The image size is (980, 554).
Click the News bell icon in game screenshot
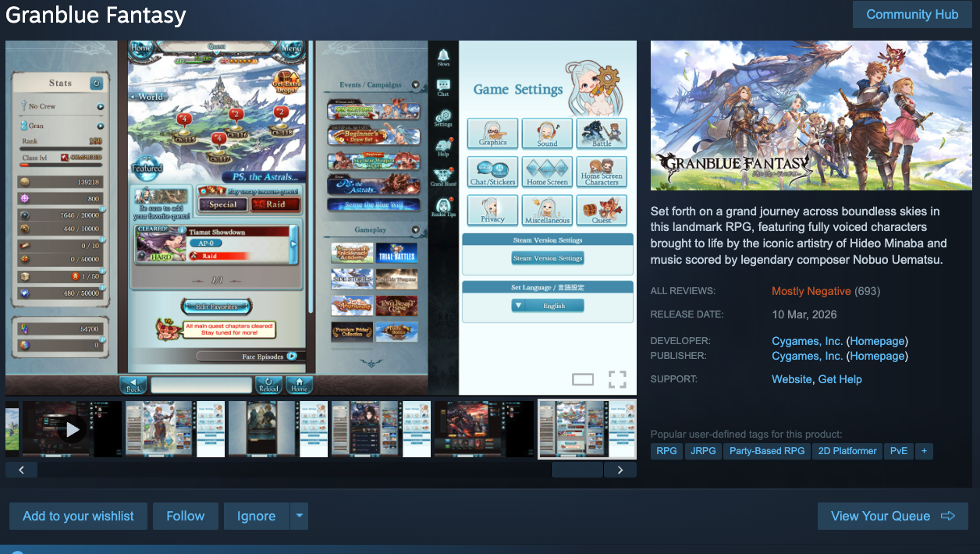443,56
